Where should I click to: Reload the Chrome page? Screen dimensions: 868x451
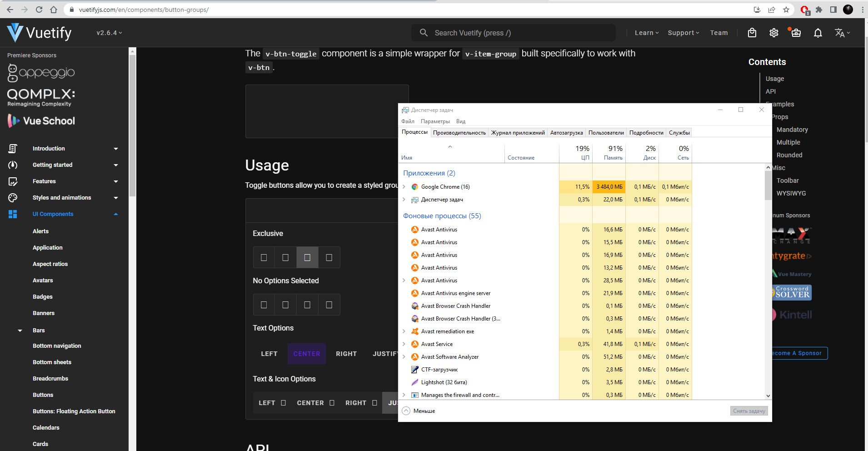39,10
